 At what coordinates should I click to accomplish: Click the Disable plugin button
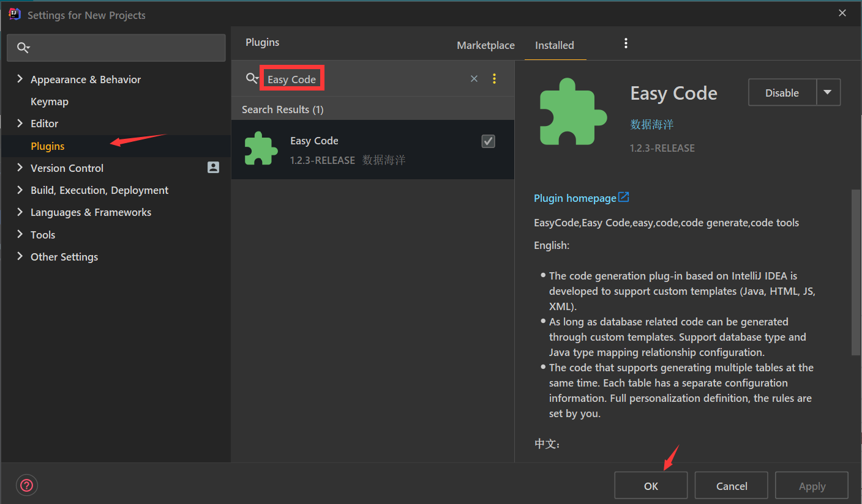point(782,92)
